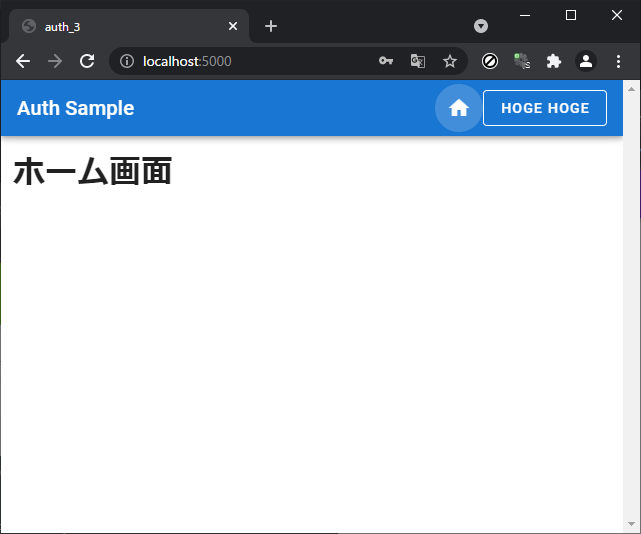Viewport: 641px width, 534px height.
Task: Click the gears extension icon with S badge
Action: click(522, 61)
